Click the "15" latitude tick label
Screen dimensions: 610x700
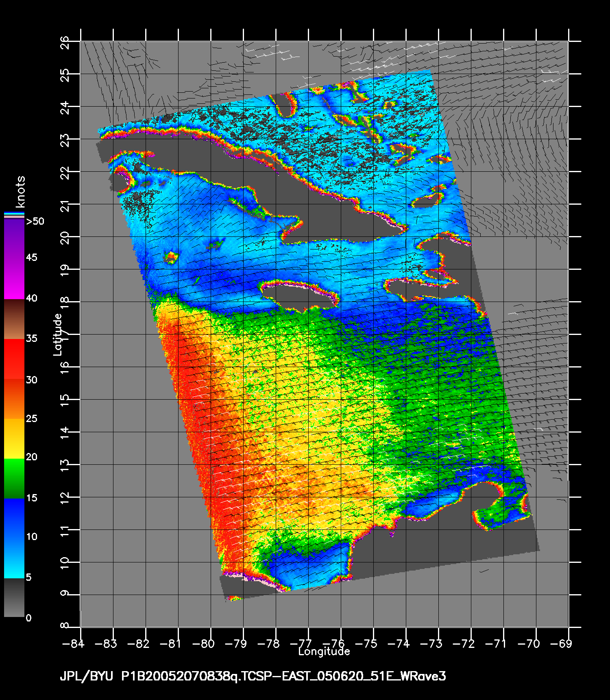[65, 400]
